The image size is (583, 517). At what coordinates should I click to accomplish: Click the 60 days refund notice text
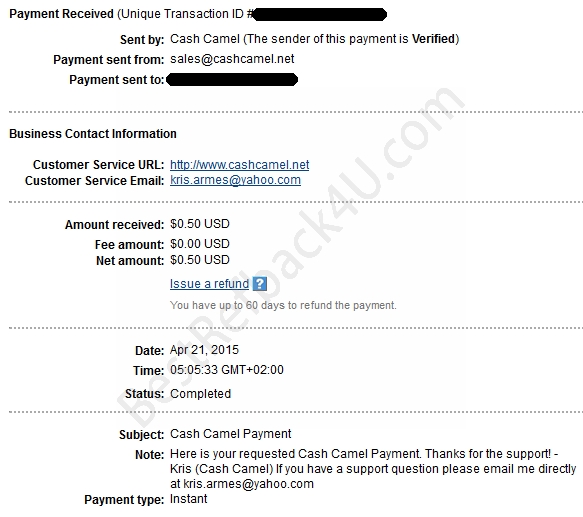tap(283, 306)
